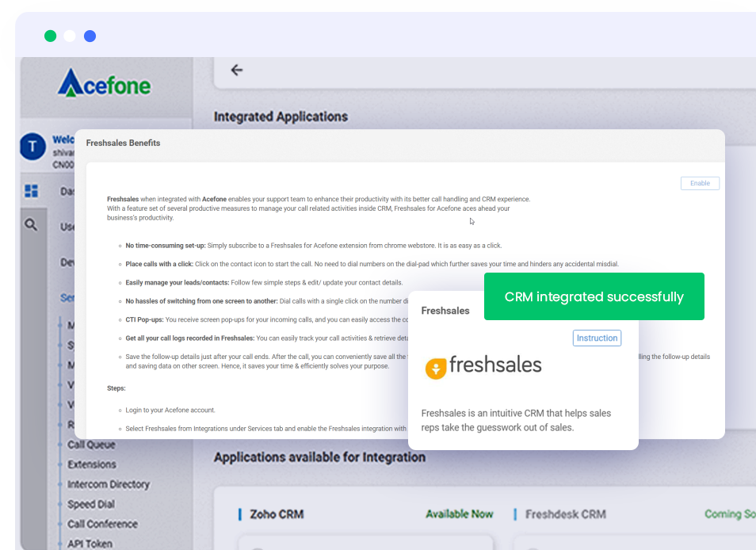Click the 'Place calls with a click' bullet
The height and width of the screenshot is (550, 756).
pyautogui.click(x=372, y=264)
